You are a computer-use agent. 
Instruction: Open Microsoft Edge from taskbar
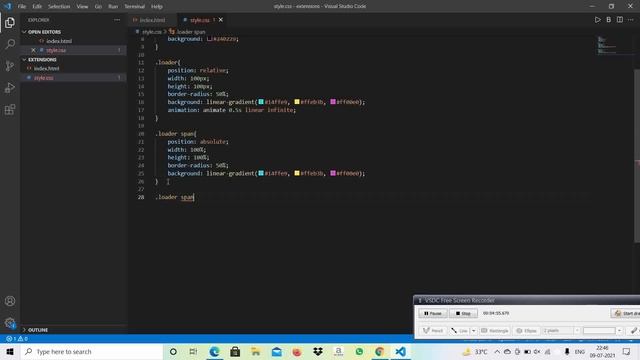pyautogui.click(x=214, y=351)
